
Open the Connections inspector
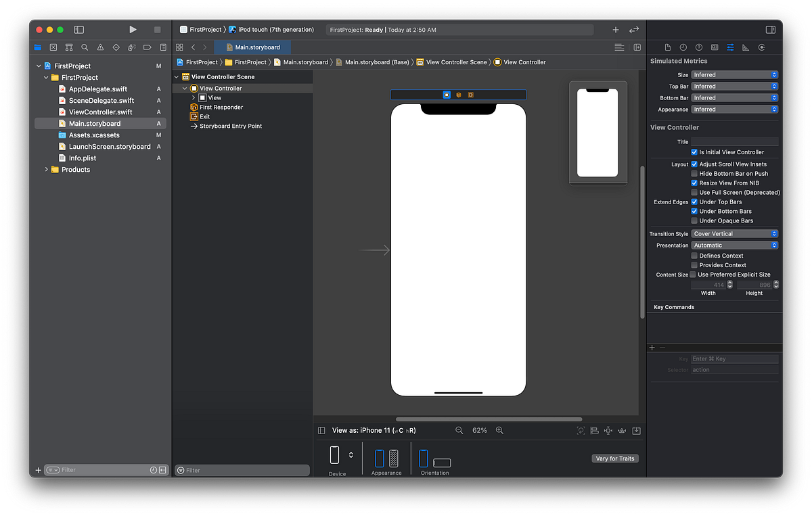(761, 47)
